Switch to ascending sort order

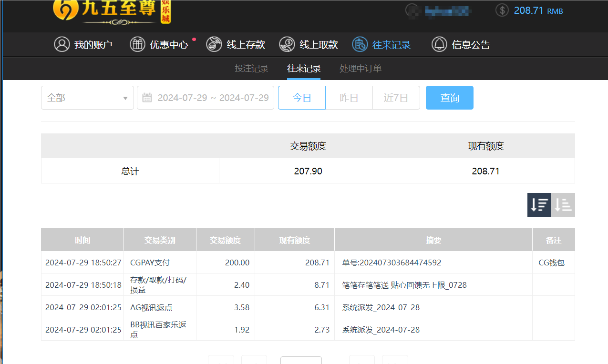(563, 204)
